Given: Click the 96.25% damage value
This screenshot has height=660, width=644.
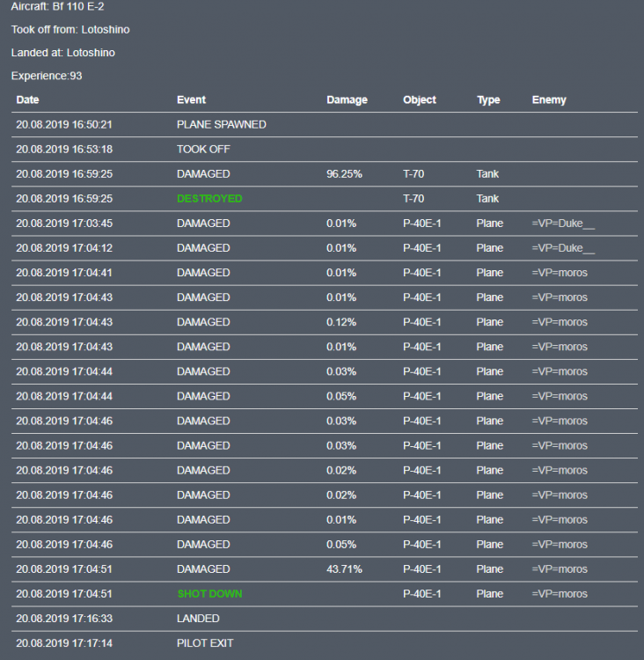Looking at the screenshot, I should (344, 174).
